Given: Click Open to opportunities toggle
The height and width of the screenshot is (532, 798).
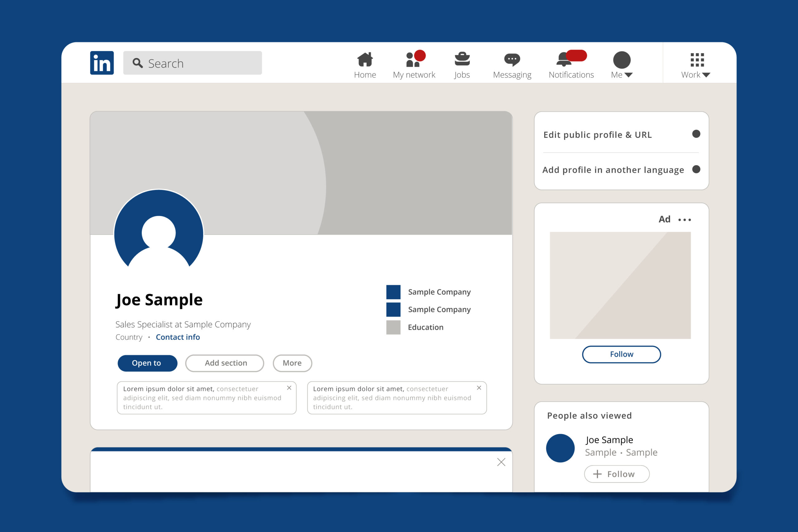Looking at the screenshot, I should coord(146,363).
